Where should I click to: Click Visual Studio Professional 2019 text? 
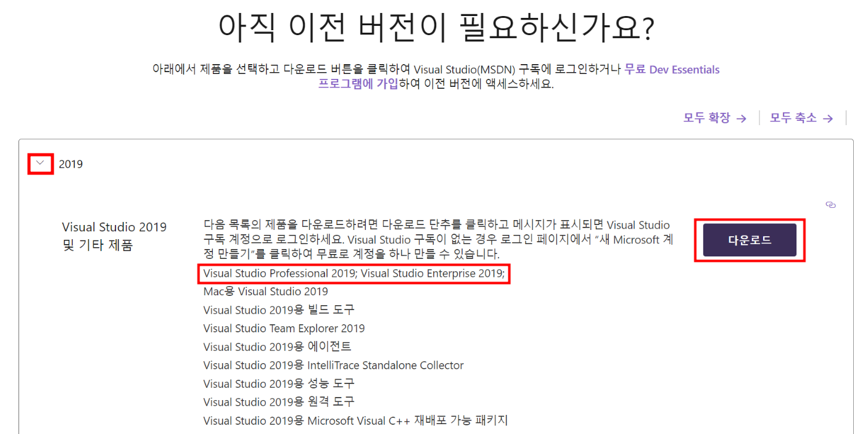(280, 273)
